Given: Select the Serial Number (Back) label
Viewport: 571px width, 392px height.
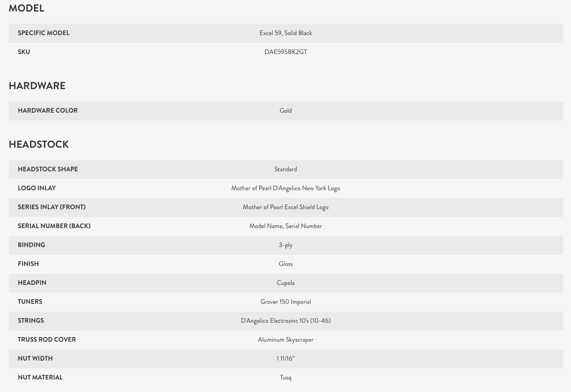Looking at the screenshot, I should point(54,226).
